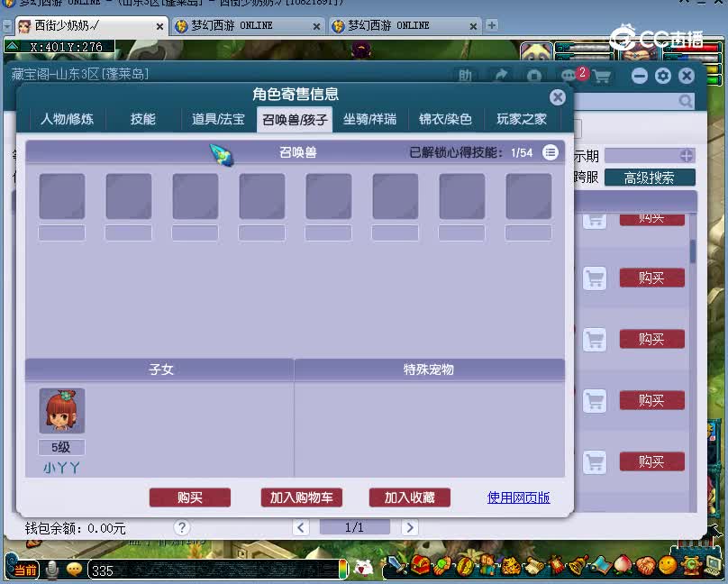Close the 西街少奶奶√ window tab

coord(159,26)
